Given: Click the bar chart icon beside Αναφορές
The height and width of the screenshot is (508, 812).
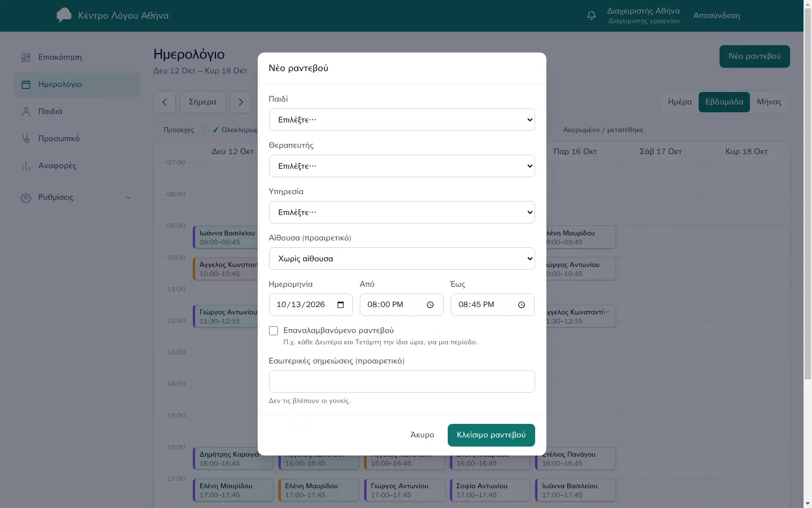Looking at the screenshot, I should point(26,166).
